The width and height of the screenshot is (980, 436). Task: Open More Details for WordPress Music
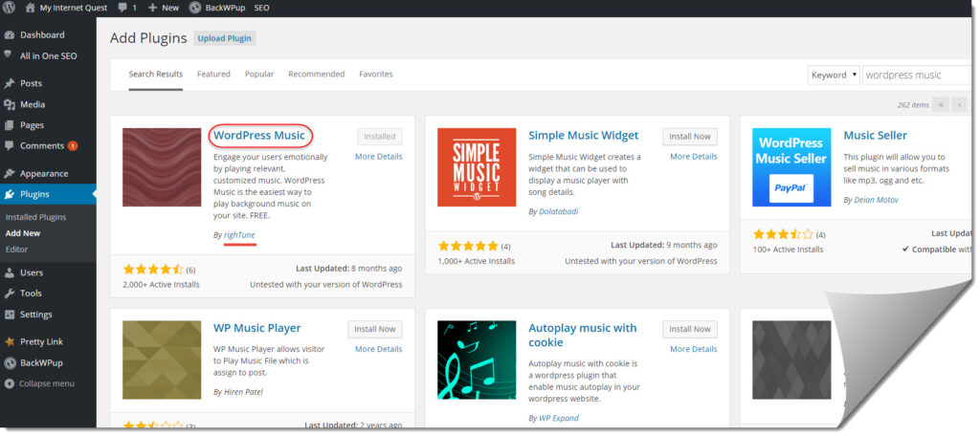[379, 156]
